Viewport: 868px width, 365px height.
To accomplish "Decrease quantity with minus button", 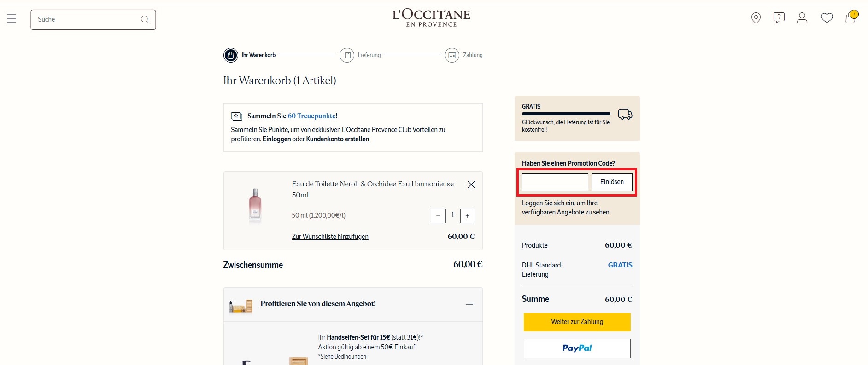I will click(438, 216).
